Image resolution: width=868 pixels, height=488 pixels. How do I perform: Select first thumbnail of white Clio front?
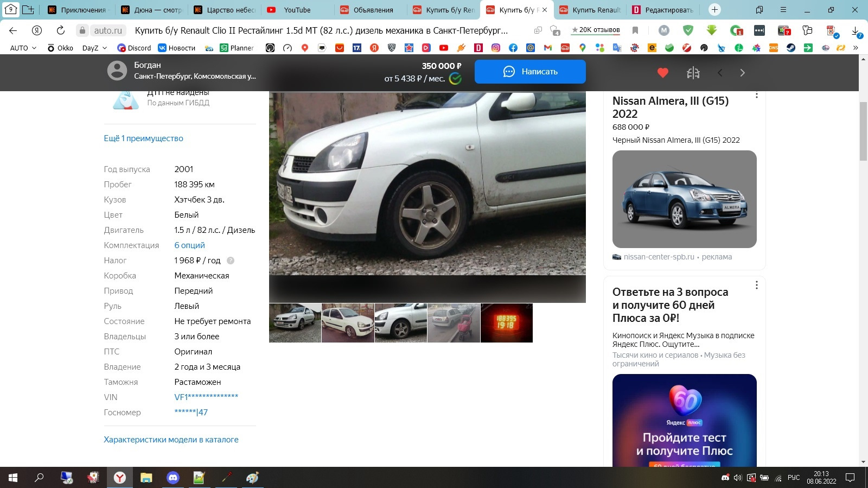(295, 323)
